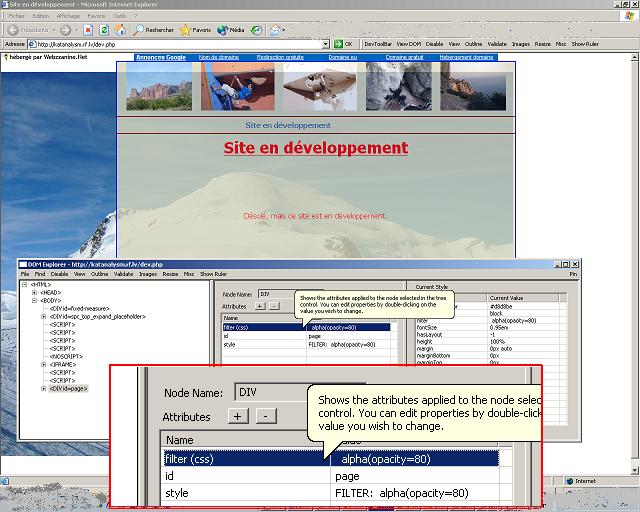The image size is (640, 512).
Task: Click the Back (Précédente) arrow icon
Action: (x=13, y=30)
